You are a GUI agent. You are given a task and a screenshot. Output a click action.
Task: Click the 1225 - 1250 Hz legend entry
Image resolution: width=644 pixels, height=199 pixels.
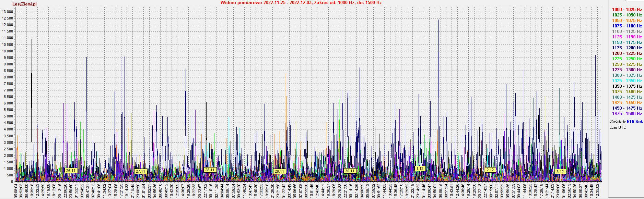(627, 59)
